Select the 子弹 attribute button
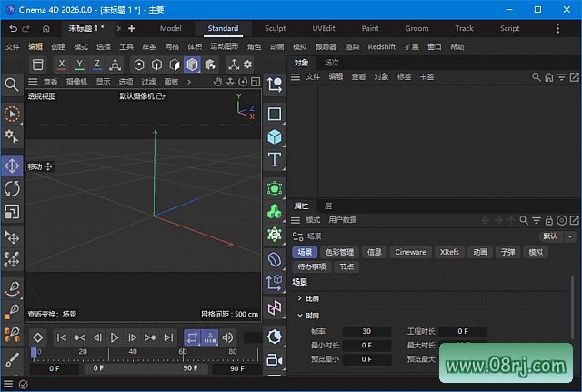Screen dimensions: 582x392 pyautogui.click(x=507, y=253)
